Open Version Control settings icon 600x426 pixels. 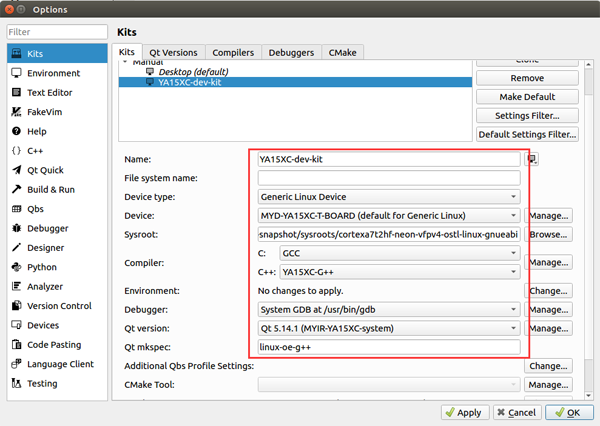pyautogui.click(x=16, y=305)
